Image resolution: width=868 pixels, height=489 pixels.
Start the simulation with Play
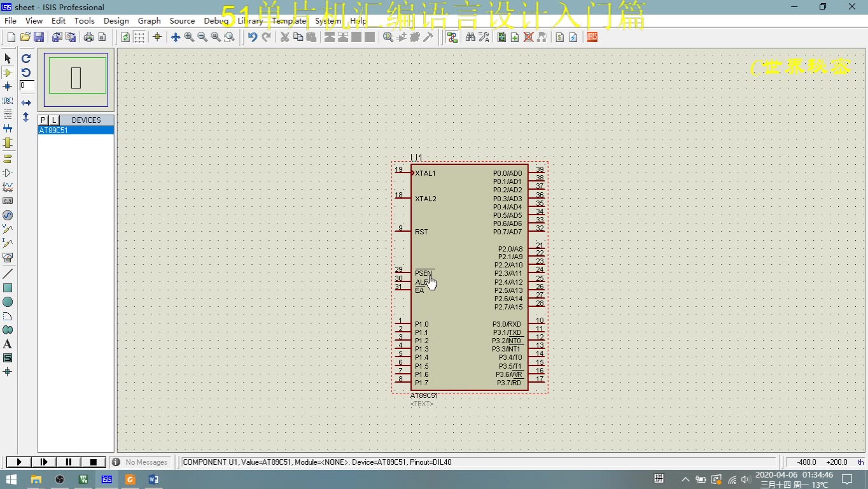click(18, 462)
